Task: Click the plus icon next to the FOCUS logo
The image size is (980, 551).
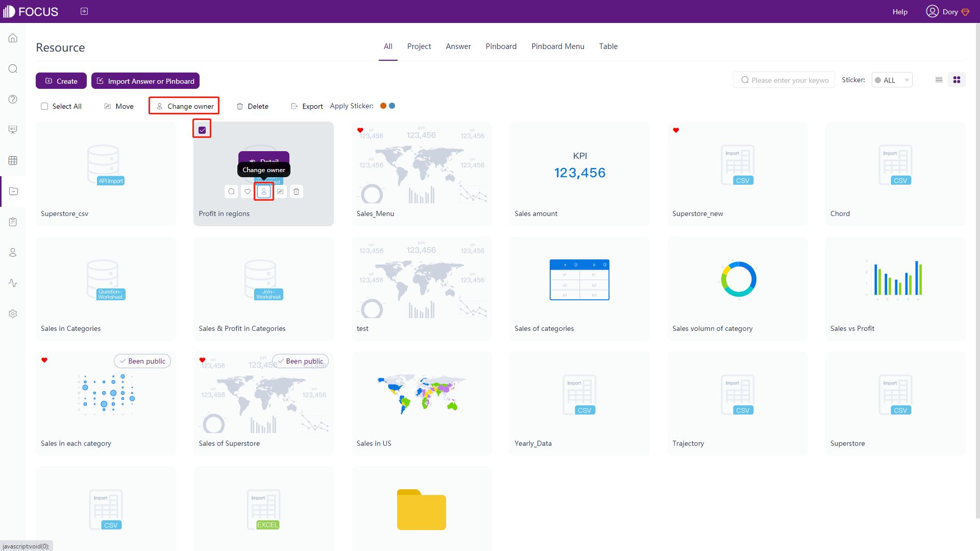Action: (x=84, y=11)
